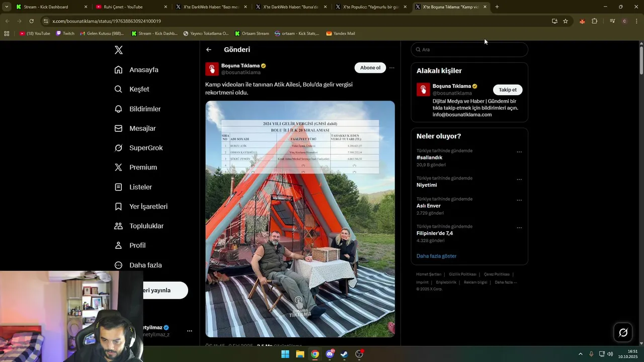Open Gelen Kutusu bookmark
The image size is (644, 362).
pos(102,34)
